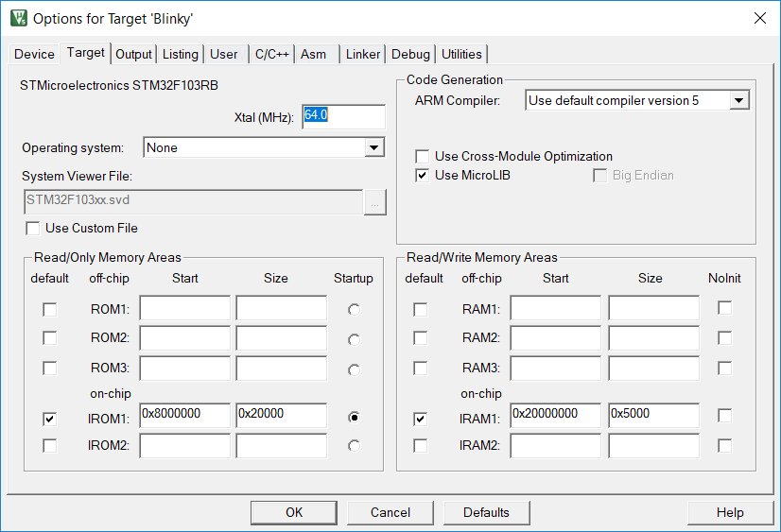Switch to the Utilities tab

tap(461, 54)
